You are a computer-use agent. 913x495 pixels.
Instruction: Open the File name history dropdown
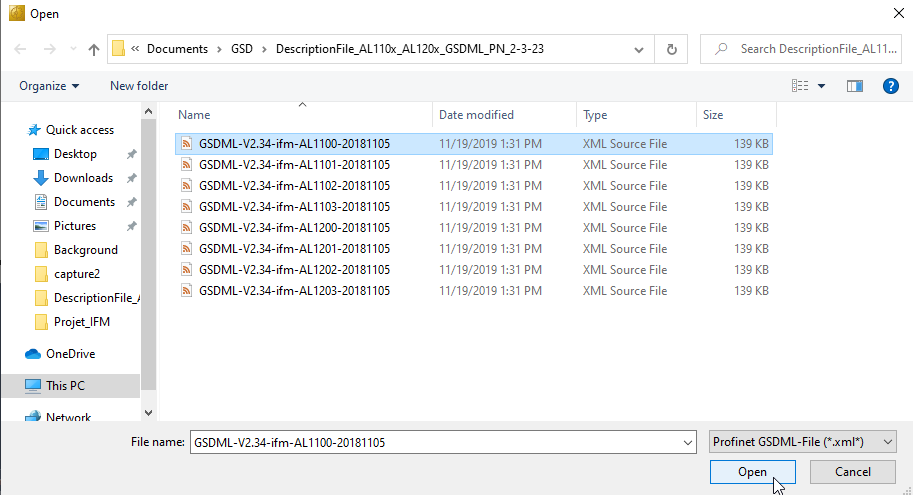[x=687, y=442]
